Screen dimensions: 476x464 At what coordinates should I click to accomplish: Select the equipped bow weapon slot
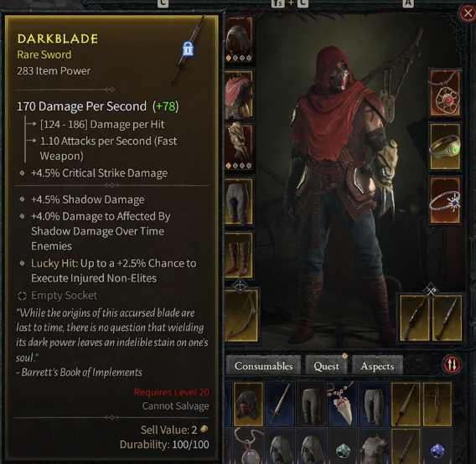click(x=241, y=315)
